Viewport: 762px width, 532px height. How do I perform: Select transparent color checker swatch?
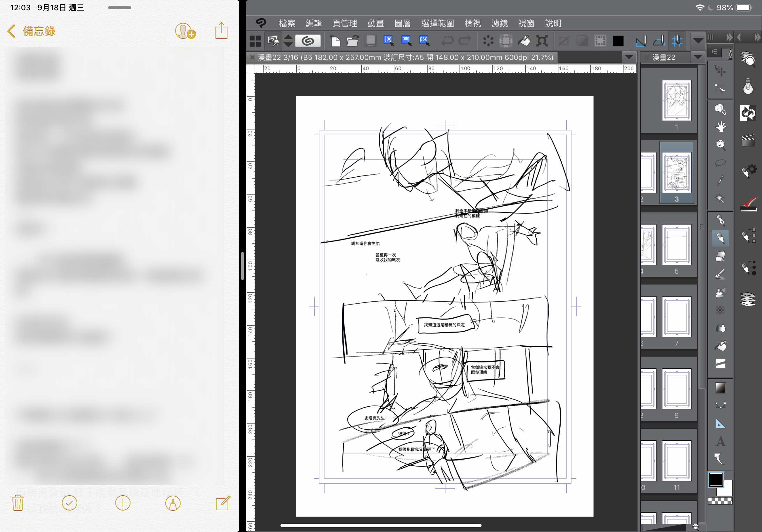[x=720, y=501]
